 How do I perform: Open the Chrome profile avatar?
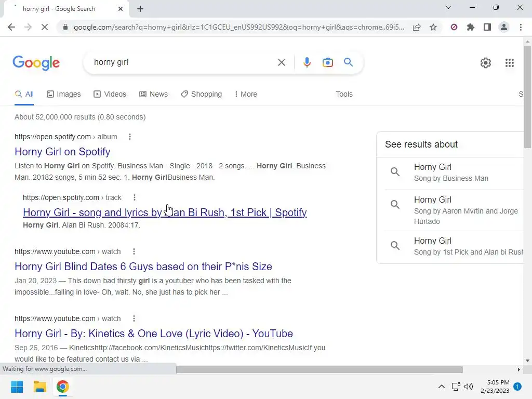point(504,27)
